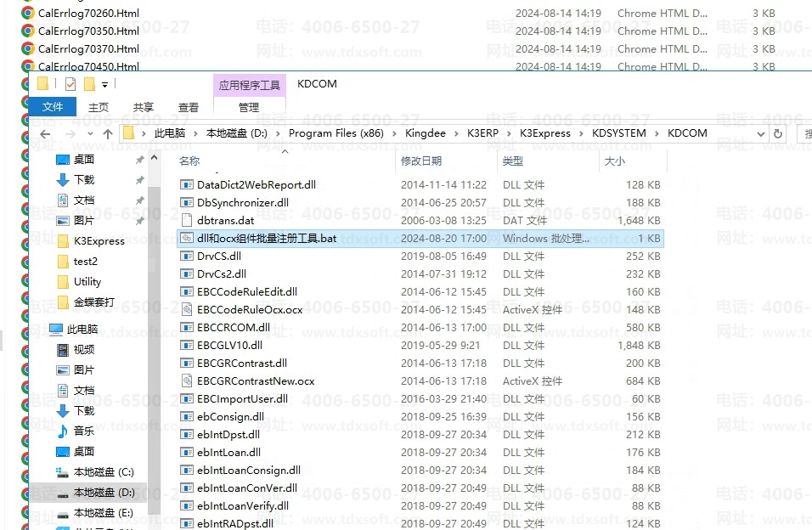Open 音乐 music folder in sidebar
812x530 pixels.
(83, 431)
